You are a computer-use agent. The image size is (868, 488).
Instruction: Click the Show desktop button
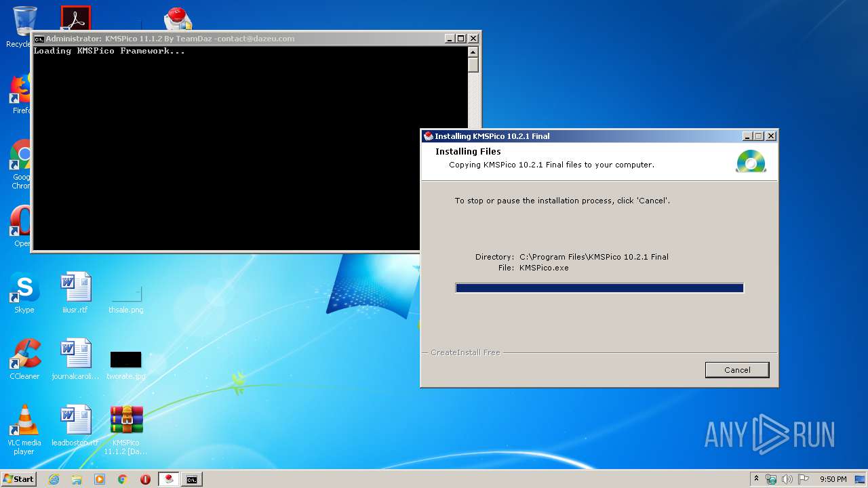coord(861,479)
